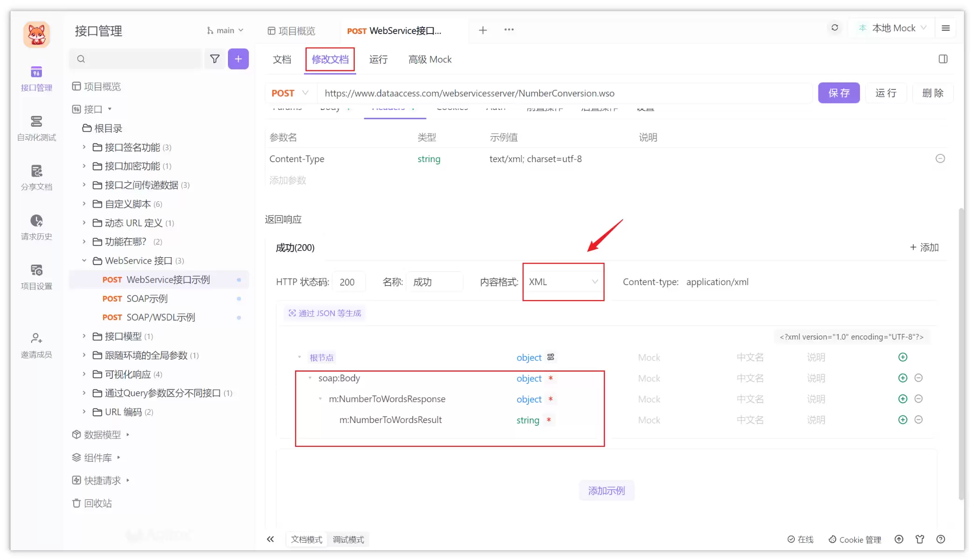Screen dimensions: 977x560
Task: Open Cookie 管理 in status bar
Action: [855, 540]
